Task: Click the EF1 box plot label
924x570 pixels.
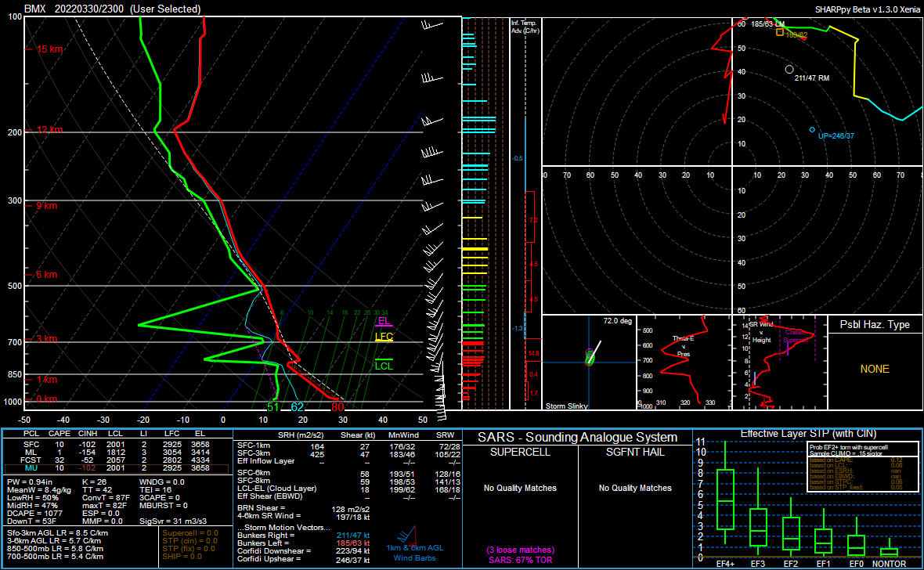Action: pyautogui.click(x=823, y=564)
